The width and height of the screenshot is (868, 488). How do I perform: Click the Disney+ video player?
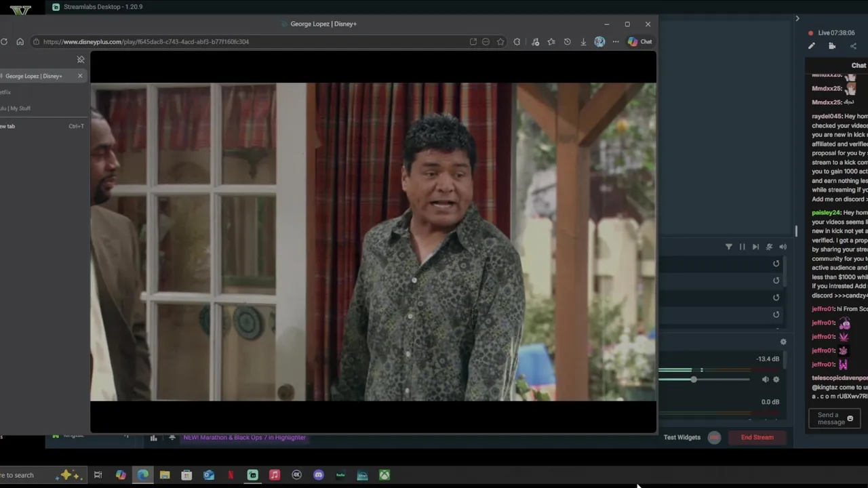(x=373, y=242)
